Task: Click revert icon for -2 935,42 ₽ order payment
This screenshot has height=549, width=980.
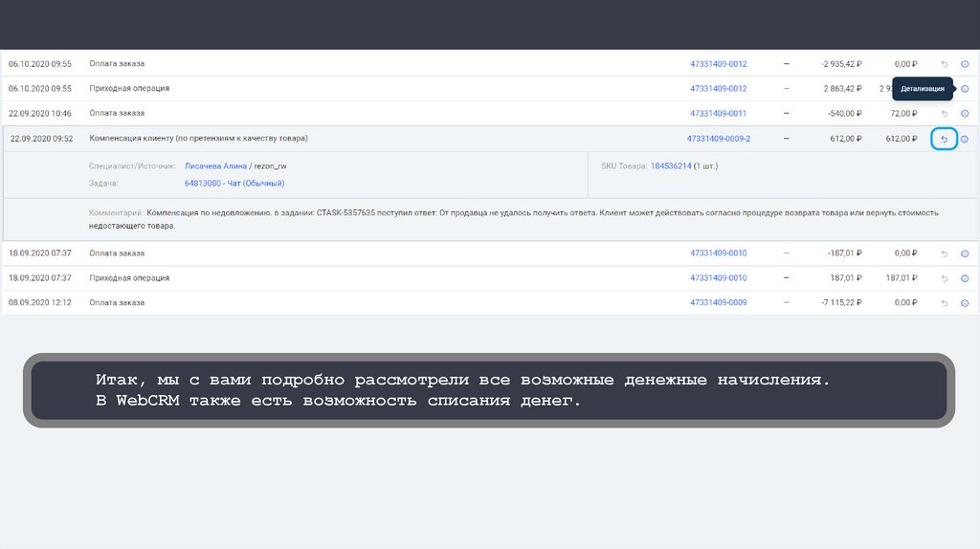Action: [x=945, y=64]
